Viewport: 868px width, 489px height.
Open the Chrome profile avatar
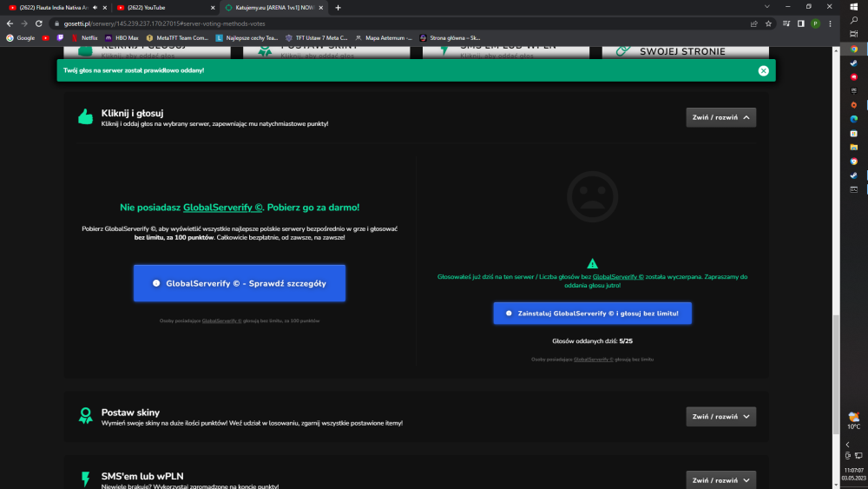pyautogui.click(x=815, y=23)
